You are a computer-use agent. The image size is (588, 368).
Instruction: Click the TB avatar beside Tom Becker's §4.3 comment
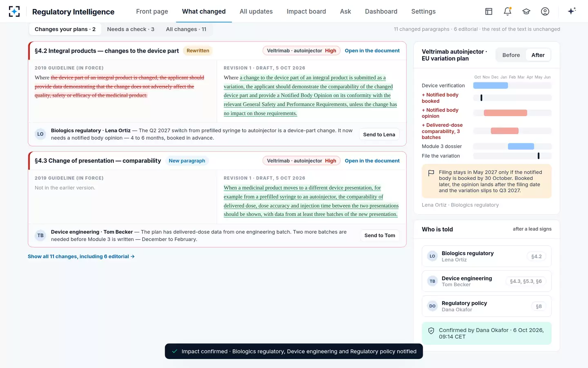40,236
